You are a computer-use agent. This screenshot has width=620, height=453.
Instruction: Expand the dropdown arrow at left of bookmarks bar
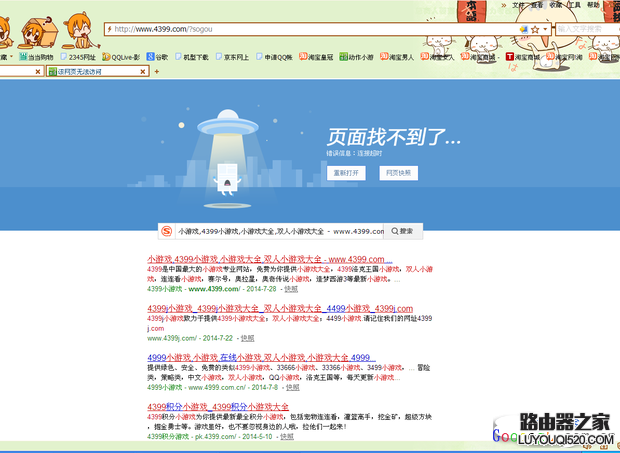tap(11, 57)
